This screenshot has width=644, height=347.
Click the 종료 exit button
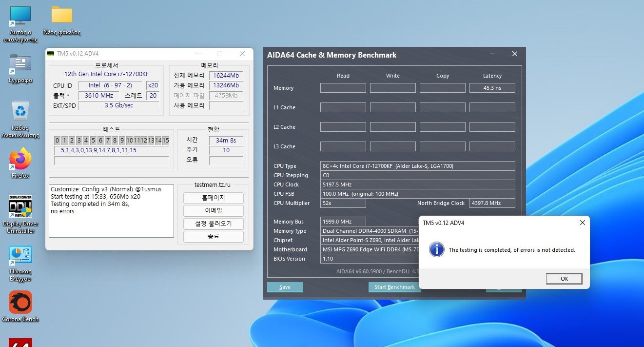[x=214, y=237]
